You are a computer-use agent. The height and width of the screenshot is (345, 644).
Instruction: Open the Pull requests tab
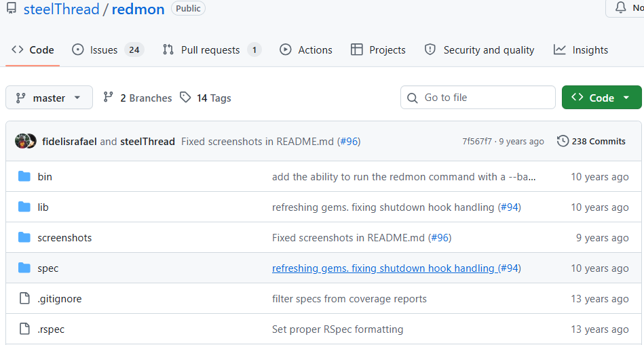(x=212, y=50)
